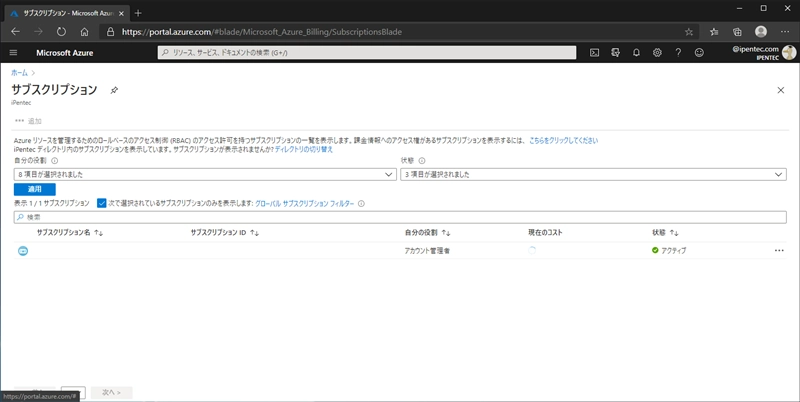Open the directory and subscription filter icon
The image size is (800, 402).
[615, 53]
